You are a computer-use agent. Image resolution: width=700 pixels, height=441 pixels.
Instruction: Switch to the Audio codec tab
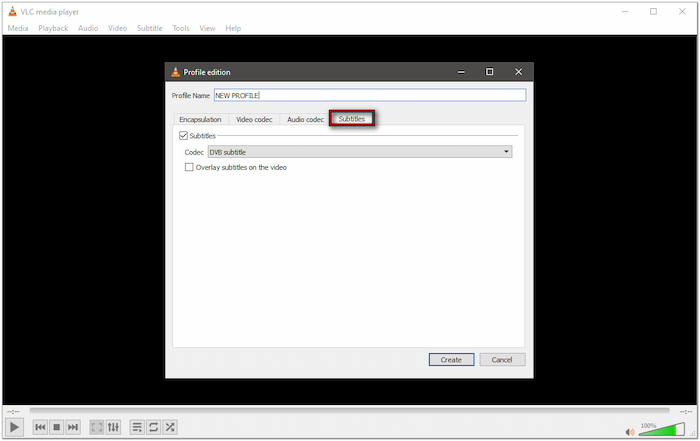305,120
